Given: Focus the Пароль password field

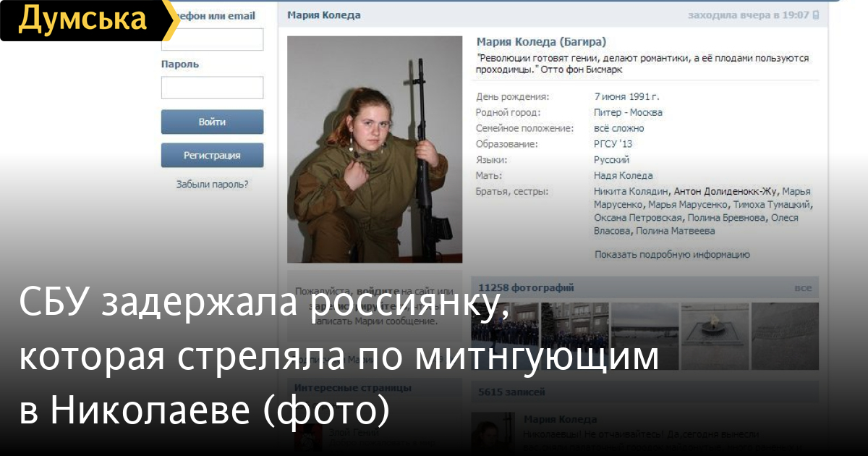Looking at the screenshot, I should pyautogui.click(x=212, y=88).
